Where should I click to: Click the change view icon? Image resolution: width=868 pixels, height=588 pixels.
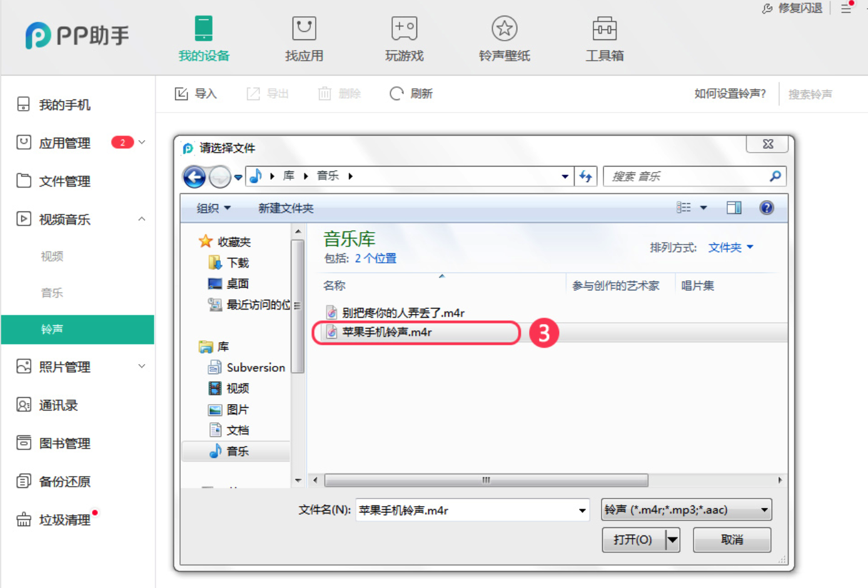(684, 208)
